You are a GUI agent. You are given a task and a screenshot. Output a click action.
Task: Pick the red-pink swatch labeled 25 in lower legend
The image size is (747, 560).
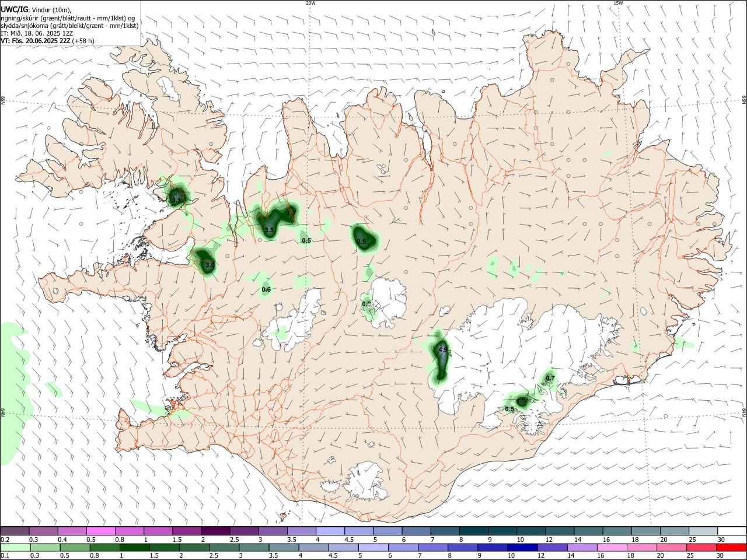coord(701,547)
